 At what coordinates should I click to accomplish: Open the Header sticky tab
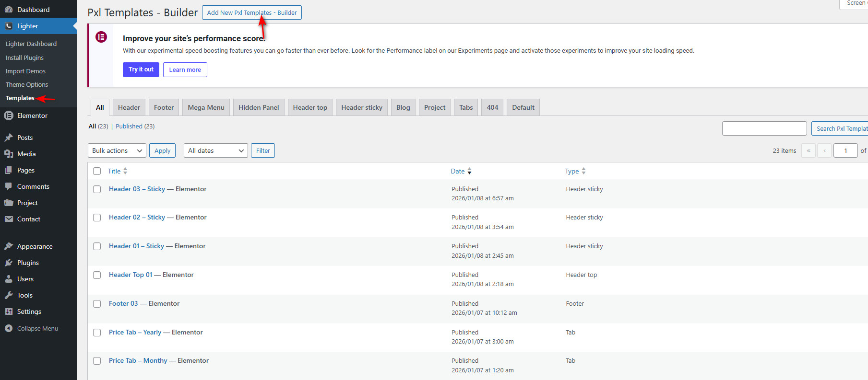point(361,107)
